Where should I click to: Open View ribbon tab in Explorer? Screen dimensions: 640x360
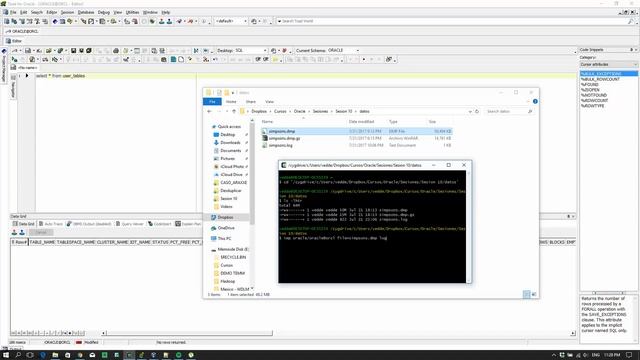[x=269, y=102]
